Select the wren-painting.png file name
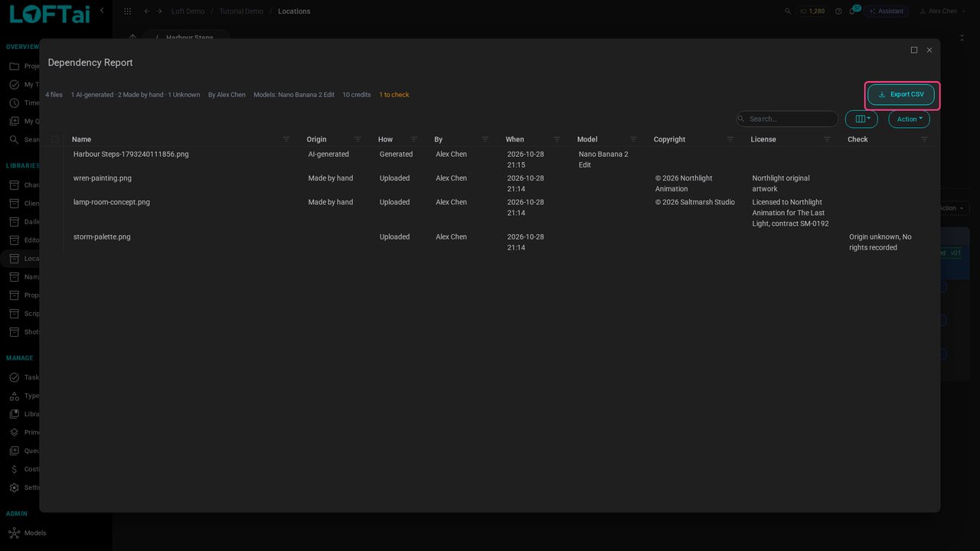The height and width of the screenshot is (551, 980). pyautogui.click(x=103, y=178)
